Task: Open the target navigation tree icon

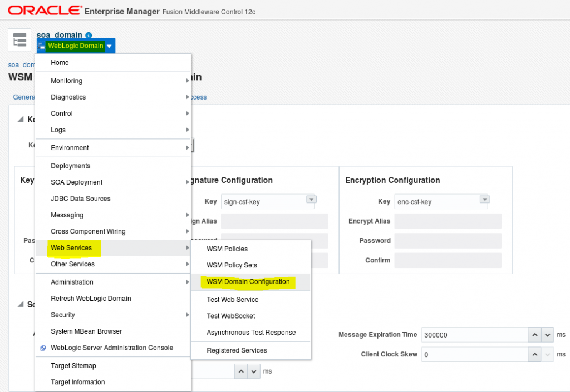Action: (x=19, y=40)
